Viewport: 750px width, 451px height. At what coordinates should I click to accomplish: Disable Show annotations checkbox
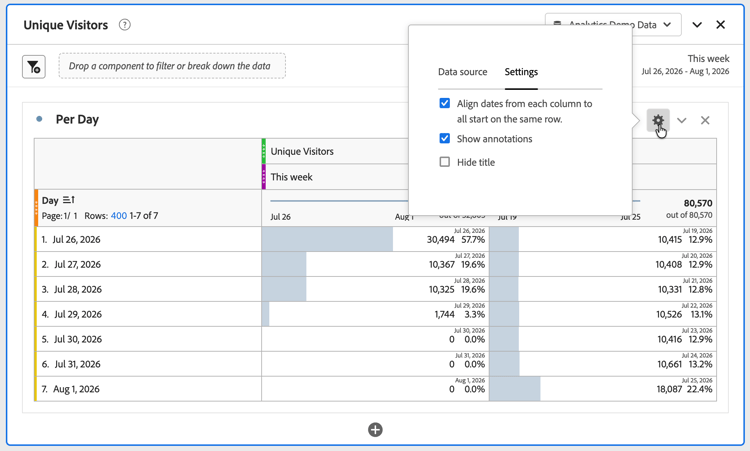[x=444, y=138]
